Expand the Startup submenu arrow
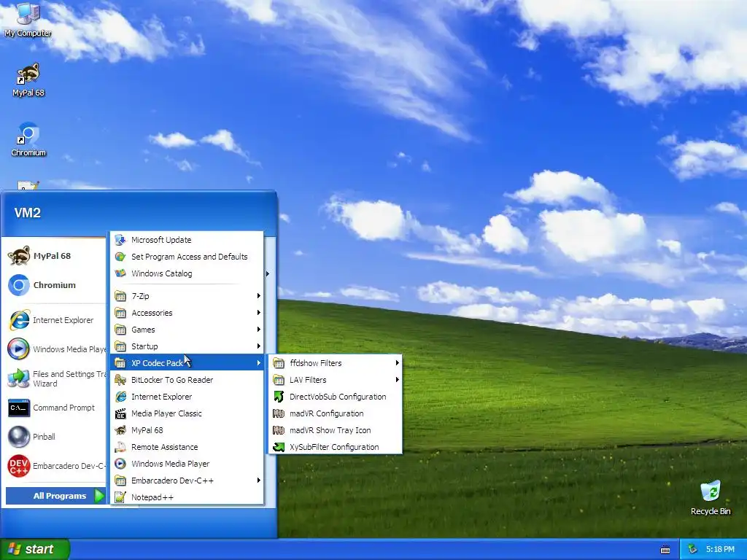 (259, 346)
